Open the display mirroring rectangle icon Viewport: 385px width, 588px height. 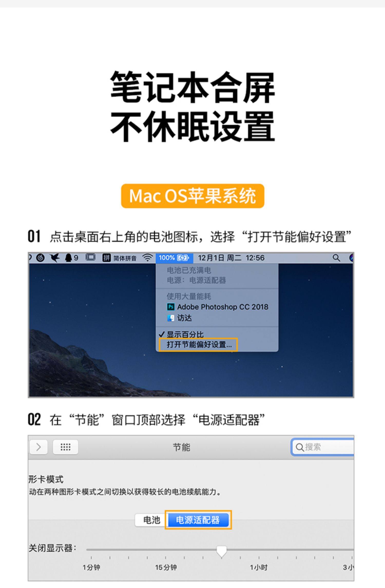[x=90, y=257]
